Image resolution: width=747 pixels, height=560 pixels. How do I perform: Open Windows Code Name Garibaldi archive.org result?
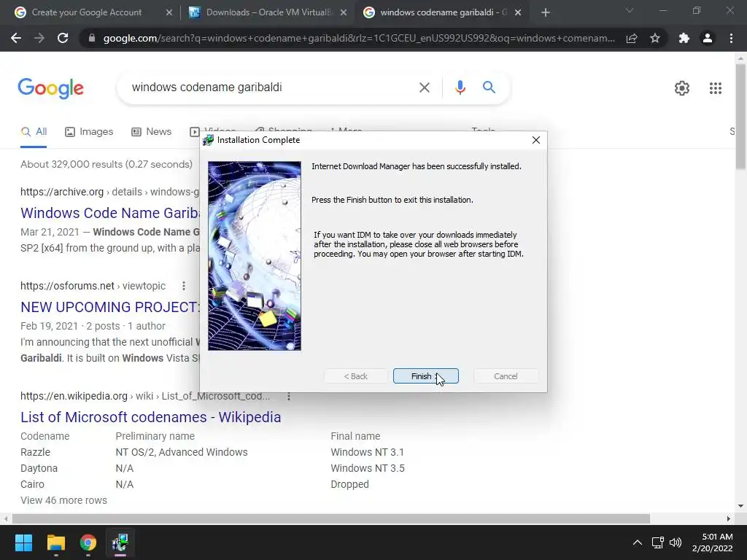coord(110,213)
